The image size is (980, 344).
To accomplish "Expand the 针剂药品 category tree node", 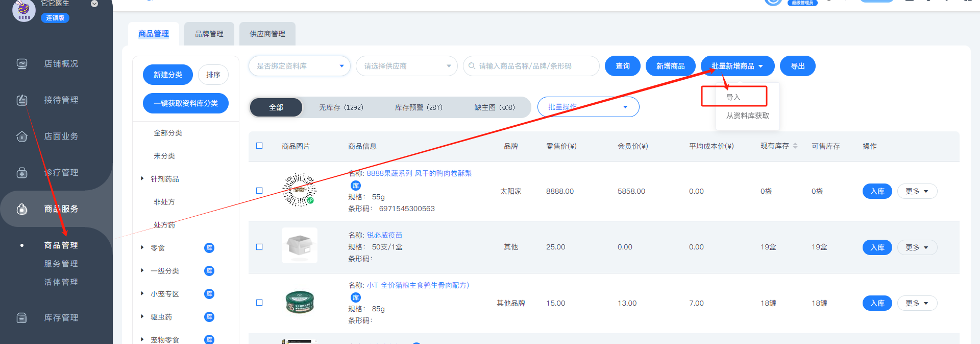I will 142,178.
